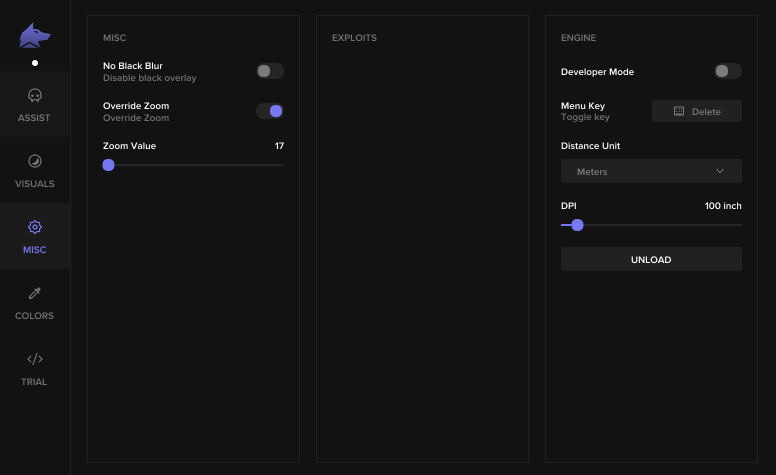Click the white dot below the logo
Image resolution: width=776 pixels, height=475 pixels.
pos(35,63)
